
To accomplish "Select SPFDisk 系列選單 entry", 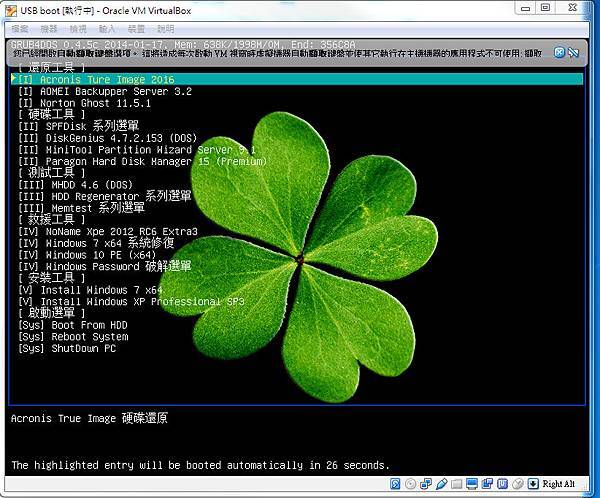I will (78, 126).
